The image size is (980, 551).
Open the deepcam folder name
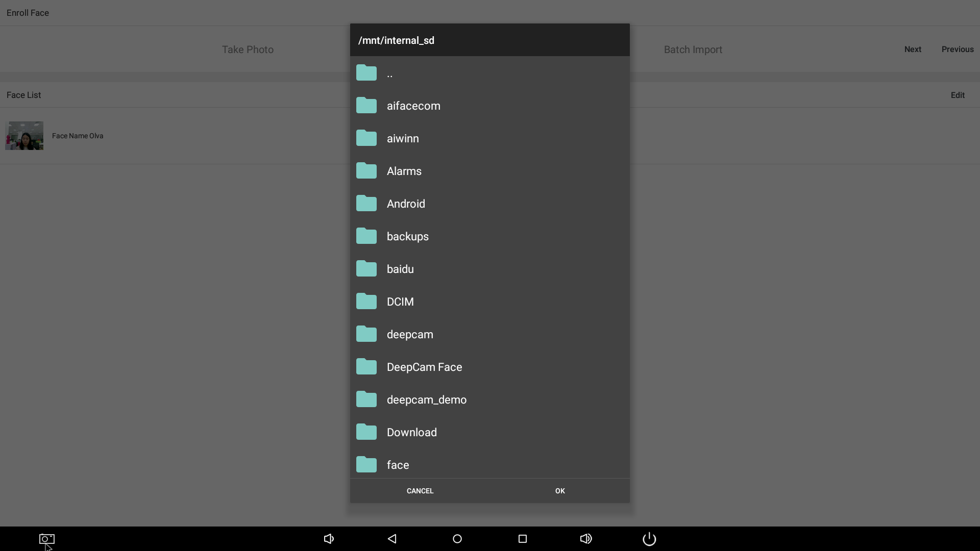[410, 334]
